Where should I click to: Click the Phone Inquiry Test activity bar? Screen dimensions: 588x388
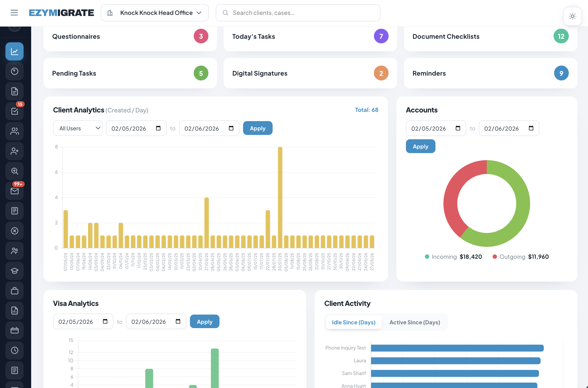pyautogui.click(x=457, y=348)
